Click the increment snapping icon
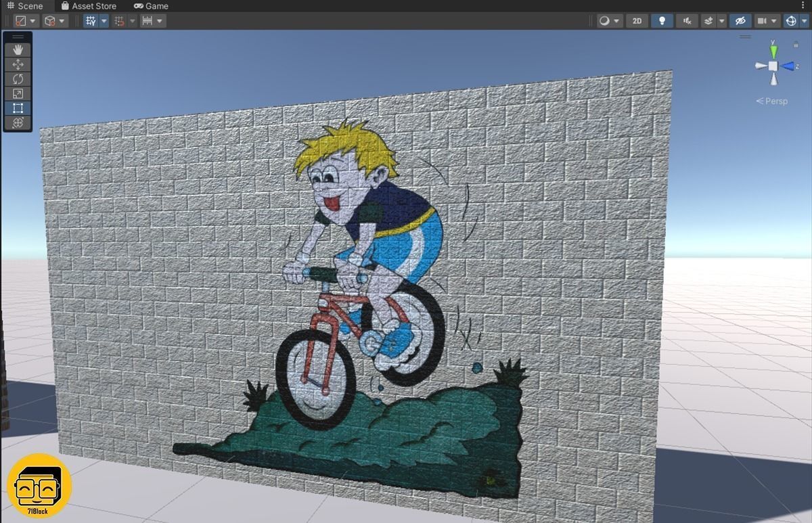The height and width of the screenshot is (523, 812). click(x=147, y=21)
